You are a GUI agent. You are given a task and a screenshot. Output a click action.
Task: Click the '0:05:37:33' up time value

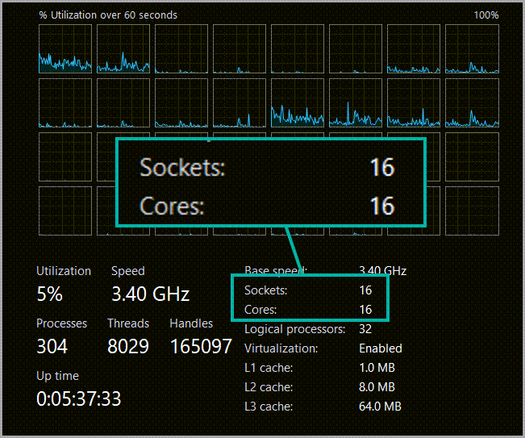point(79,399)
